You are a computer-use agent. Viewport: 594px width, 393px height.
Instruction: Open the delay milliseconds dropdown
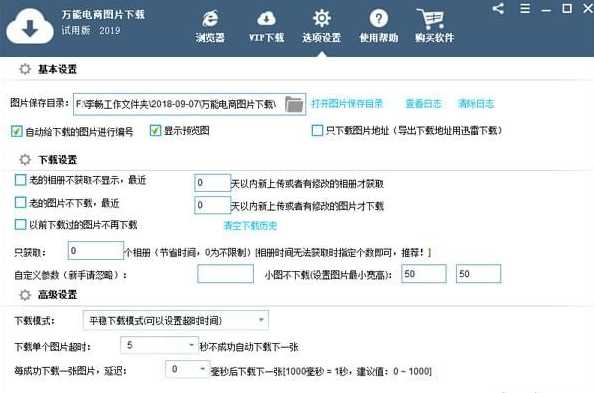click(x=188, y=369)
